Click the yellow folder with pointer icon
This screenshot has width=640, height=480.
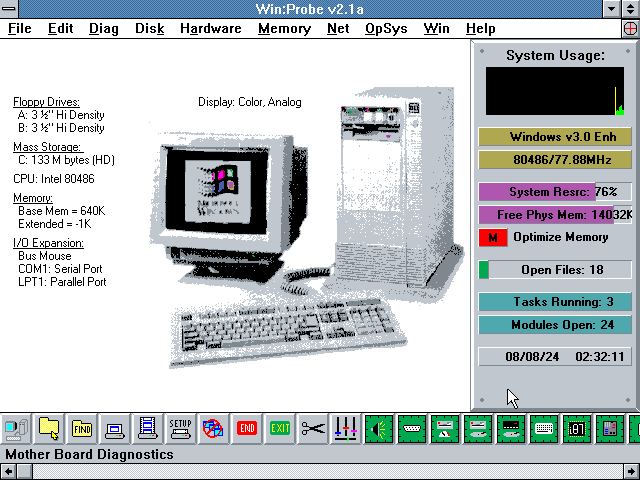(x=49, y=429)
